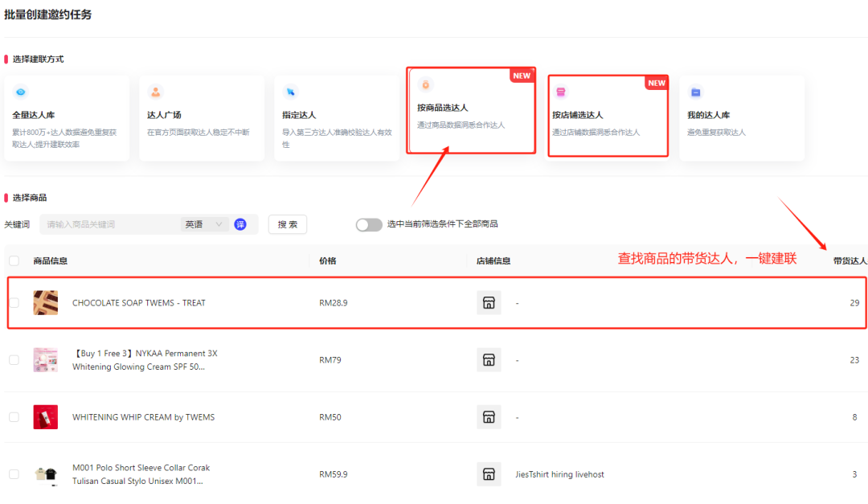Image resolution: width=868 pixels, height=504 pixels.
Task: Toggle 选中当前筛选条件下全部商品 switch
Action: point(369,224)
